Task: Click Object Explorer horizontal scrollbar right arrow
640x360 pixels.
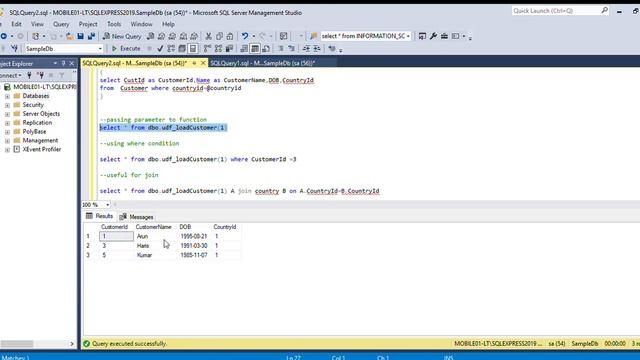Action: [72, 344]
